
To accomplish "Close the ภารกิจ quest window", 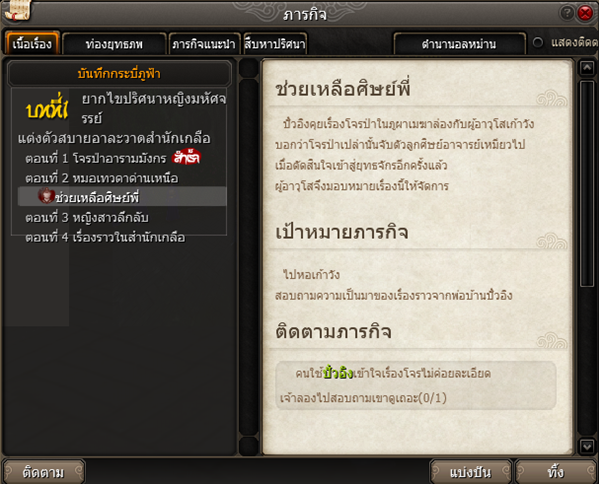I will [x=585, y=13].
